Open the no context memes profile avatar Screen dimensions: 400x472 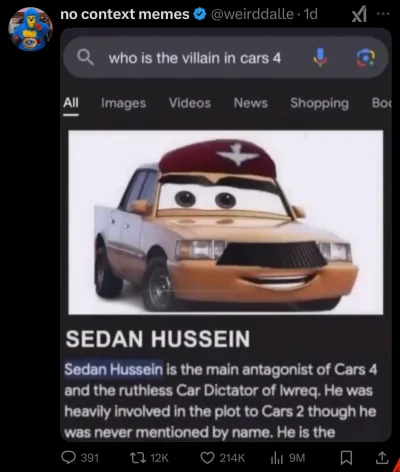click(x=30, y=29)
